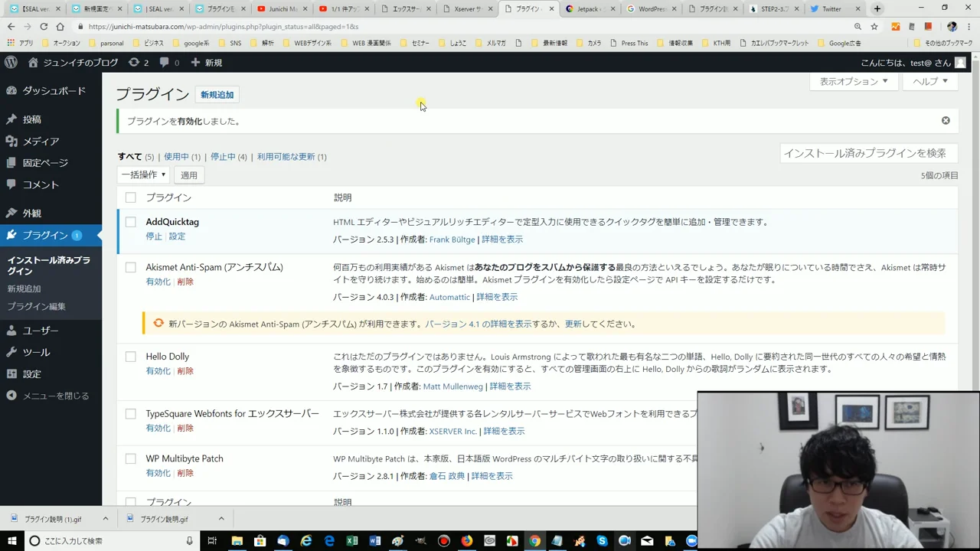The width and height of the screenshot is (980, 551).
Task: Delete Hello Dolly via 削除 link
Action: [185, 371]
